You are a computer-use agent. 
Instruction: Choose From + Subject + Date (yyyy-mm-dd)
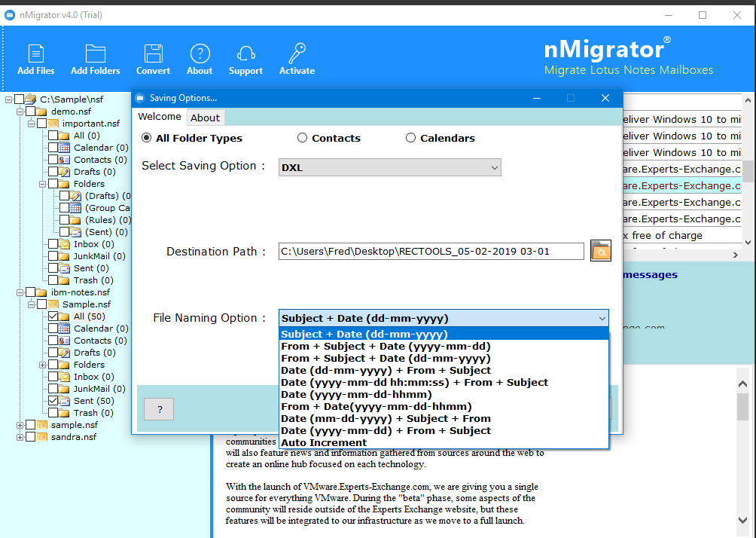click(x=444, y=347)
